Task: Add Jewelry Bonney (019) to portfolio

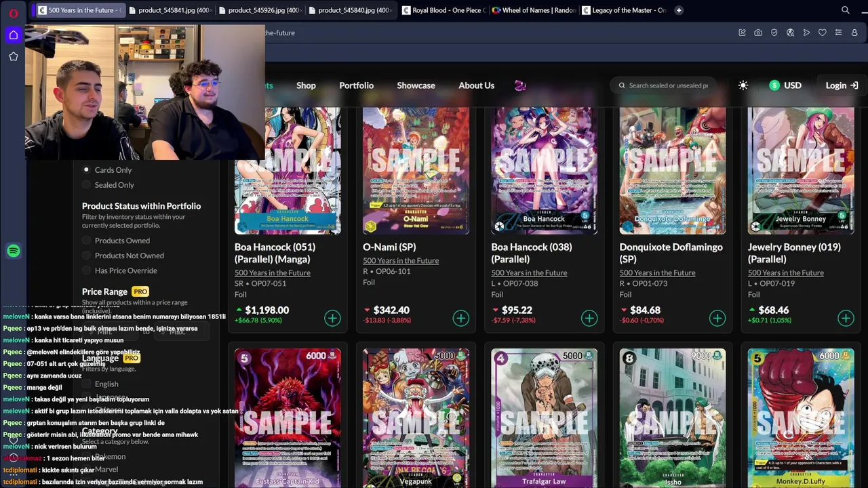Action: click(845, 318)
